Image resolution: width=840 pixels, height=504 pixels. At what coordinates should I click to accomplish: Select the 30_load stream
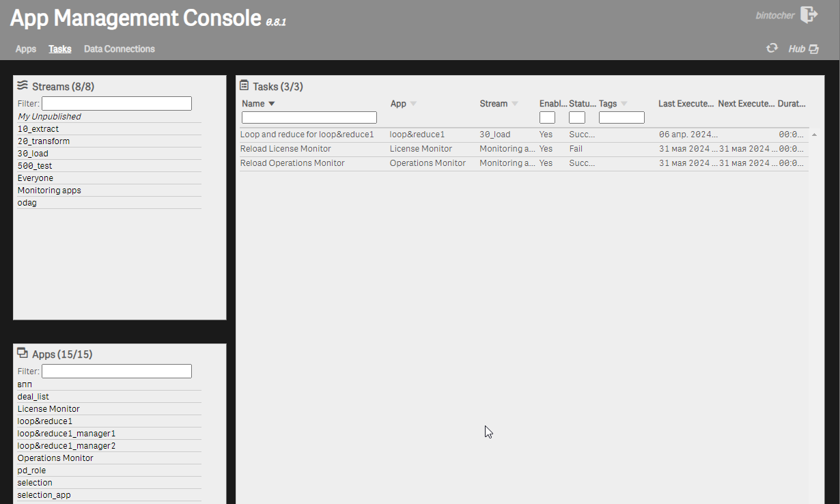[32, 153]
